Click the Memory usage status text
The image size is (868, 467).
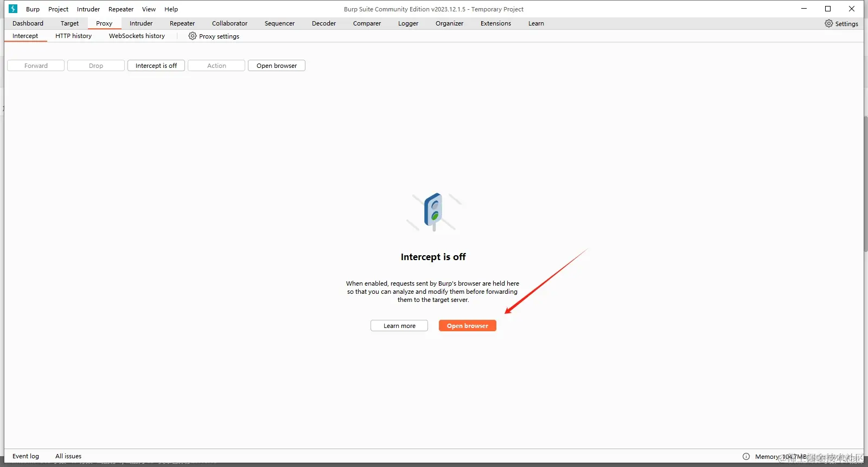(781, 457)
